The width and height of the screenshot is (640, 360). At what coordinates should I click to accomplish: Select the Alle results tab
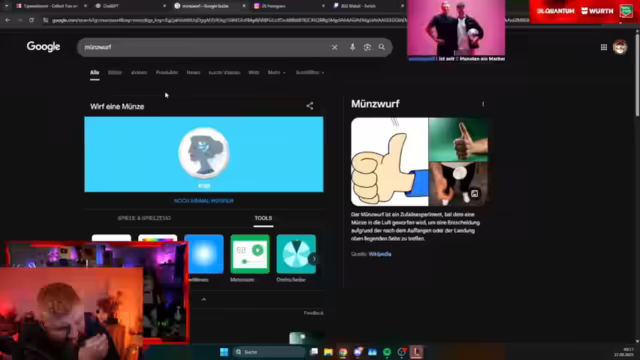pos(95,73)
